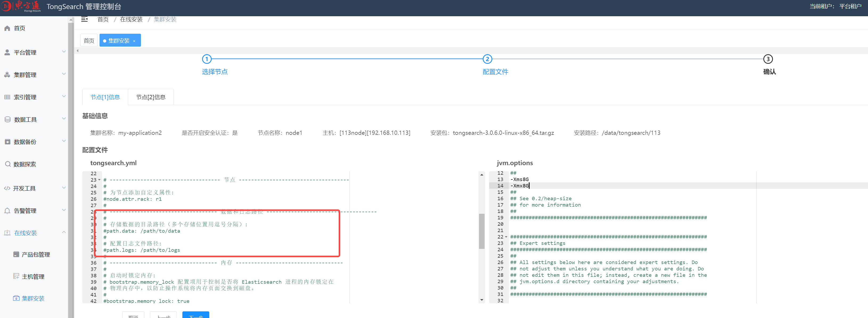Open 集群安装 submenu item
The width and height of the screenshot is (868, 318).
[33, 299]
